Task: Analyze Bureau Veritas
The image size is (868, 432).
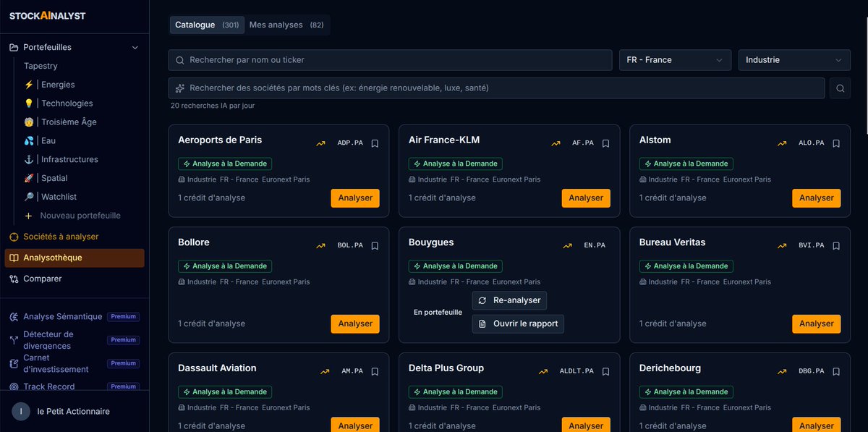Action: [817, 324]
